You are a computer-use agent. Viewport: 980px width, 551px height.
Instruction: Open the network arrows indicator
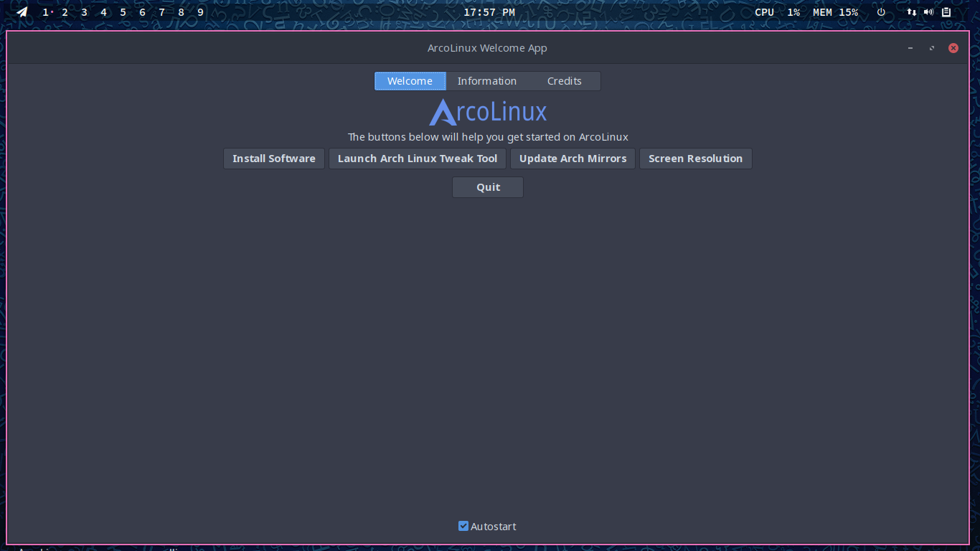pyautogui.click(x=911, y=12)
